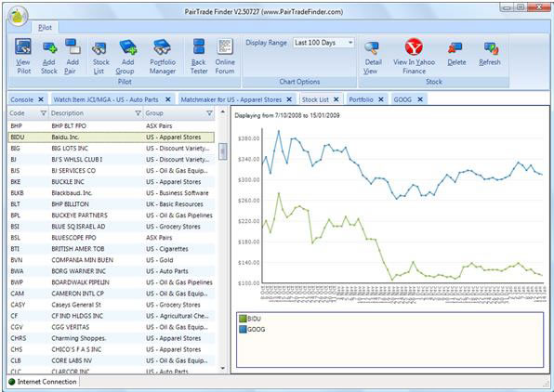Viewport: 554px width, 392px height.
Task: Select the CAMERON INTL CP row
Action: tap(111, 294)
